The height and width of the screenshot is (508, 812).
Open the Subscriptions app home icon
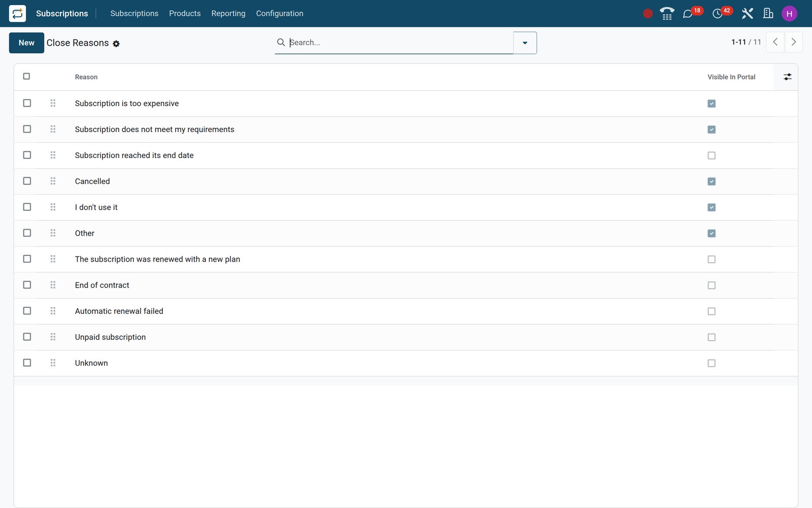point(17,13)
